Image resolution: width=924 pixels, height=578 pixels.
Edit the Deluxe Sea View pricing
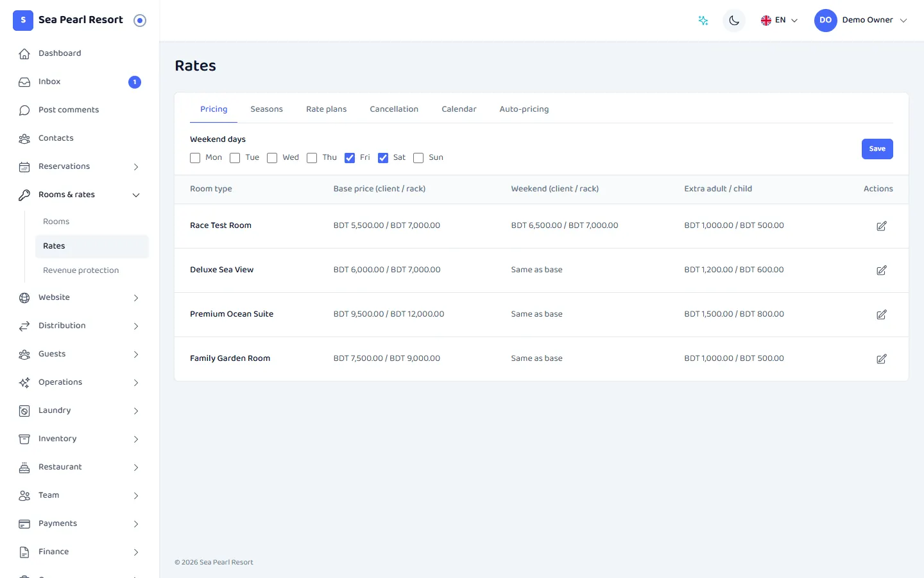(882, 270)
